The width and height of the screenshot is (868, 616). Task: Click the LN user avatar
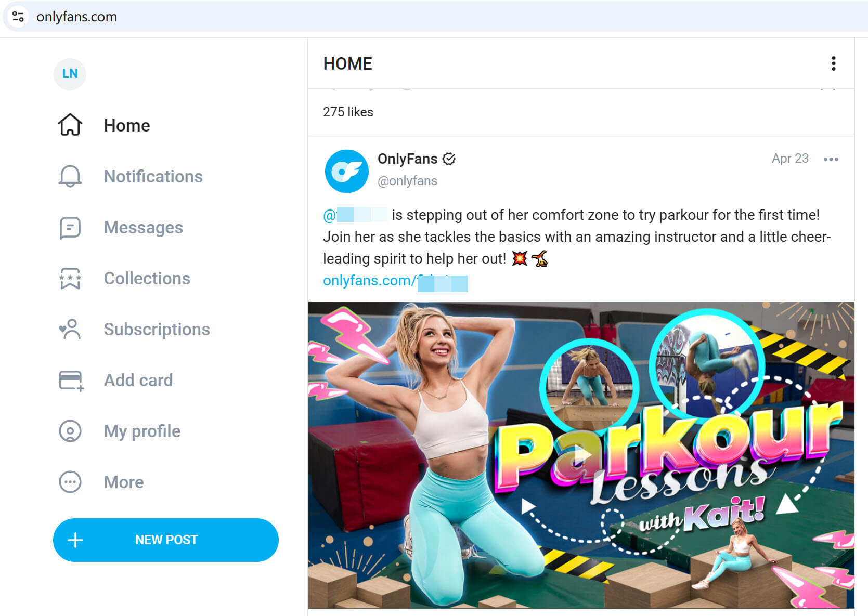[70, 74]
